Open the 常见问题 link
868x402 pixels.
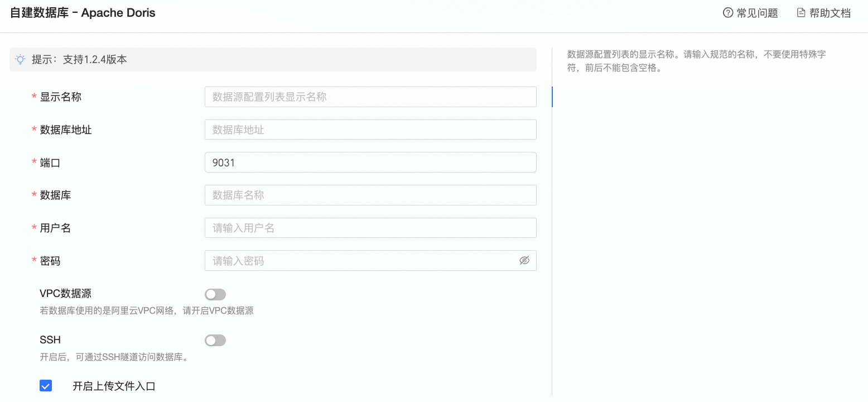point(750,13)
